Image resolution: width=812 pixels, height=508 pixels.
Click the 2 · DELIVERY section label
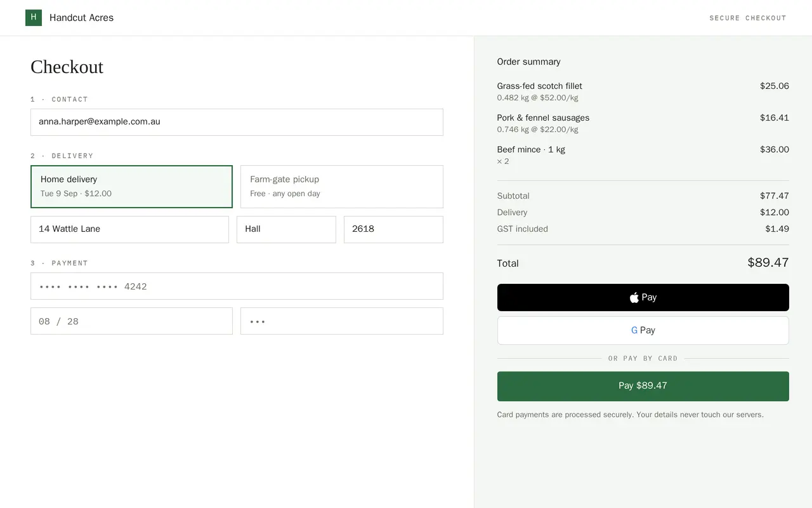62,156
